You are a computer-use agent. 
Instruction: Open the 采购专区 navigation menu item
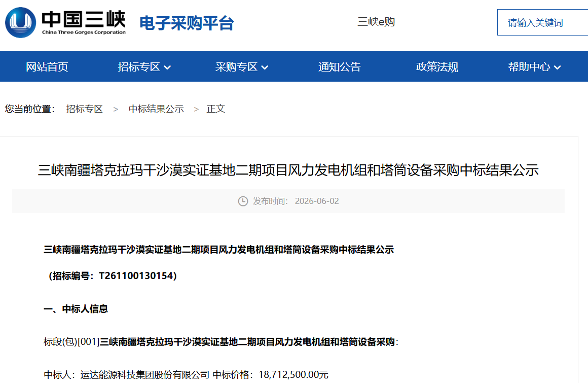tap(236, 67)
